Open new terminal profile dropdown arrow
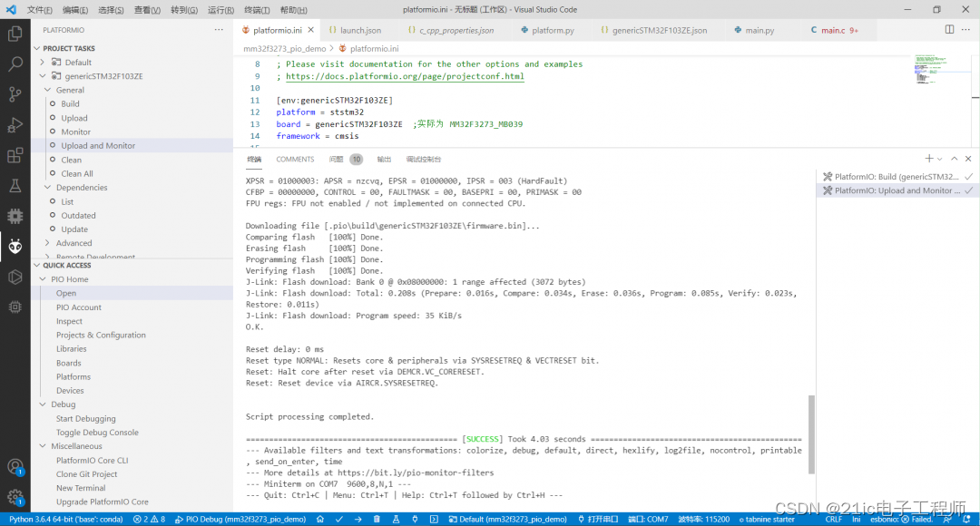The image size is (980, 526). coord(939,159)
